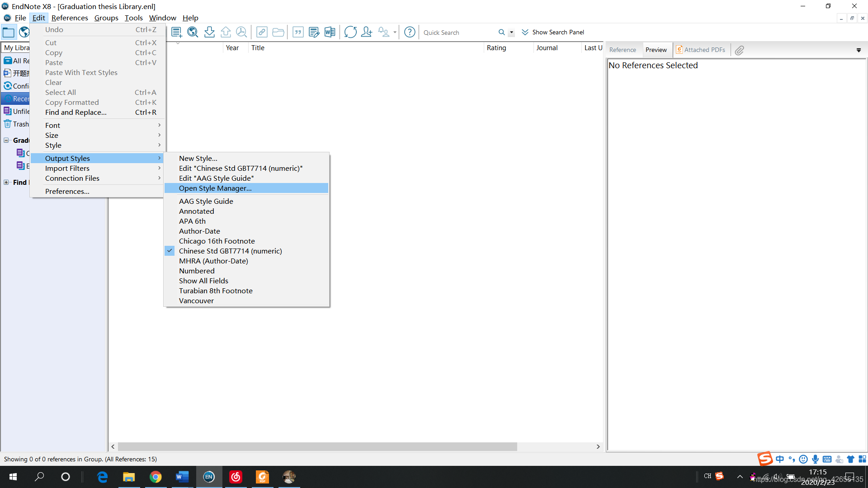The image size is (868, 488).
Task: Click the Insert Citation quote icon
Action: click(298, 32)
